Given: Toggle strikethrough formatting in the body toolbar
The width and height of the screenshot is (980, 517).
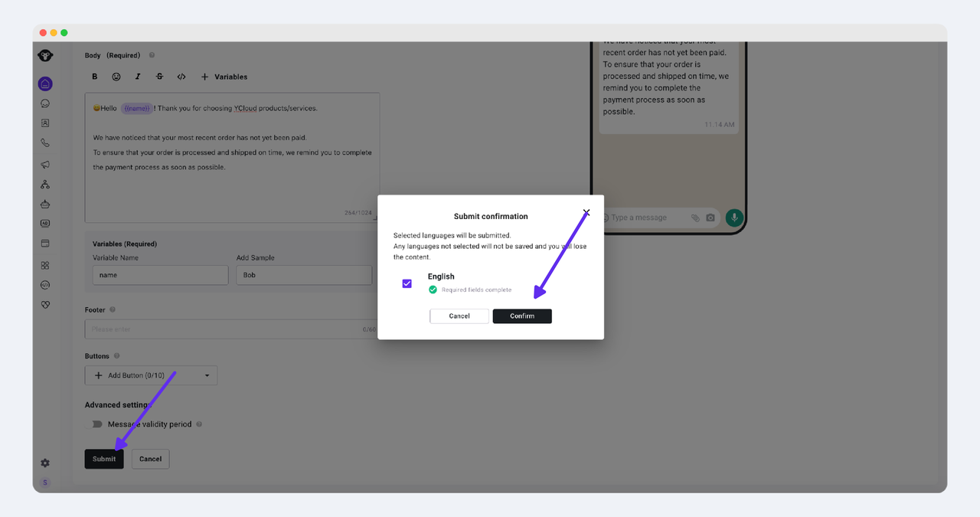Looking at the screenshot, I should (159, 77).
